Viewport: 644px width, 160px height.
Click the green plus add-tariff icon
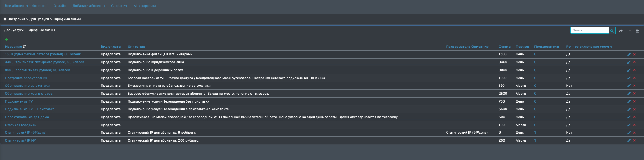coord(6,40)
